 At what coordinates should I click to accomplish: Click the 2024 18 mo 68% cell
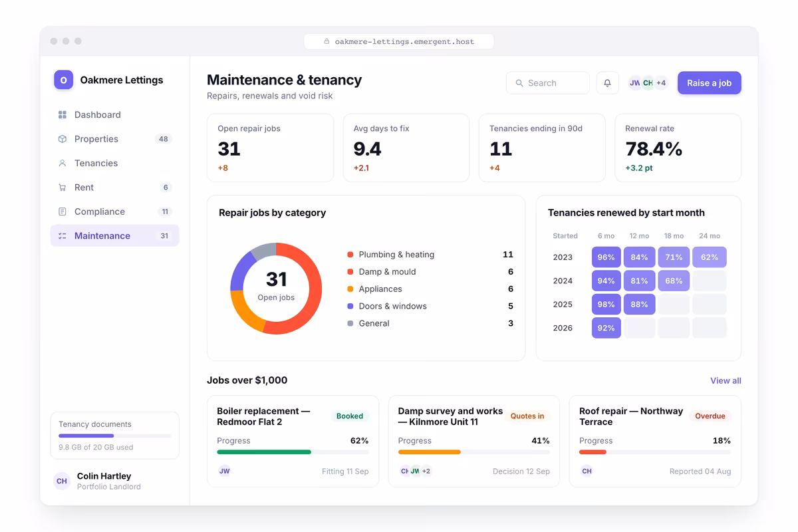tap(674, 281)
